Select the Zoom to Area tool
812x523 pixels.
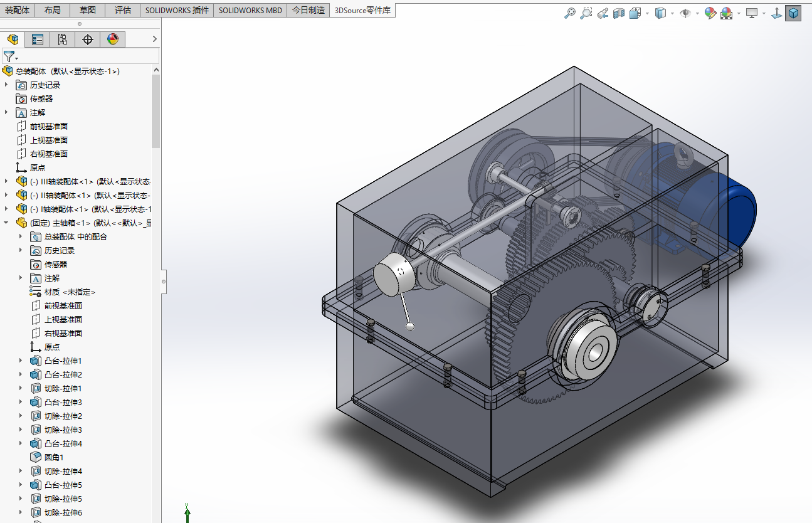point(586,13)
